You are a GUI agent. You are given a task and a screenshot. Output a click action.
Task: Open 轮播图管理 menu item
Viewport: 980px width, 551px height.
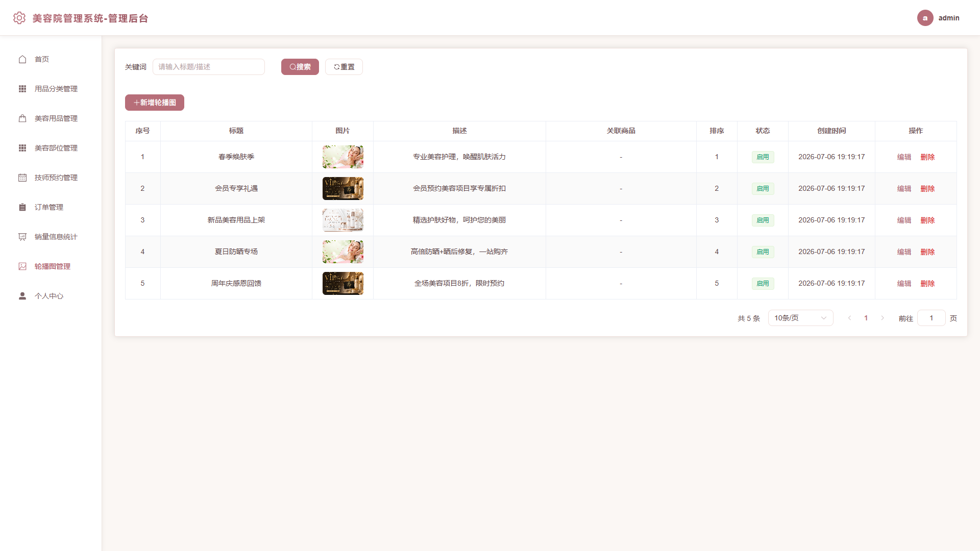pyautogui.click(x=51, y=266)
